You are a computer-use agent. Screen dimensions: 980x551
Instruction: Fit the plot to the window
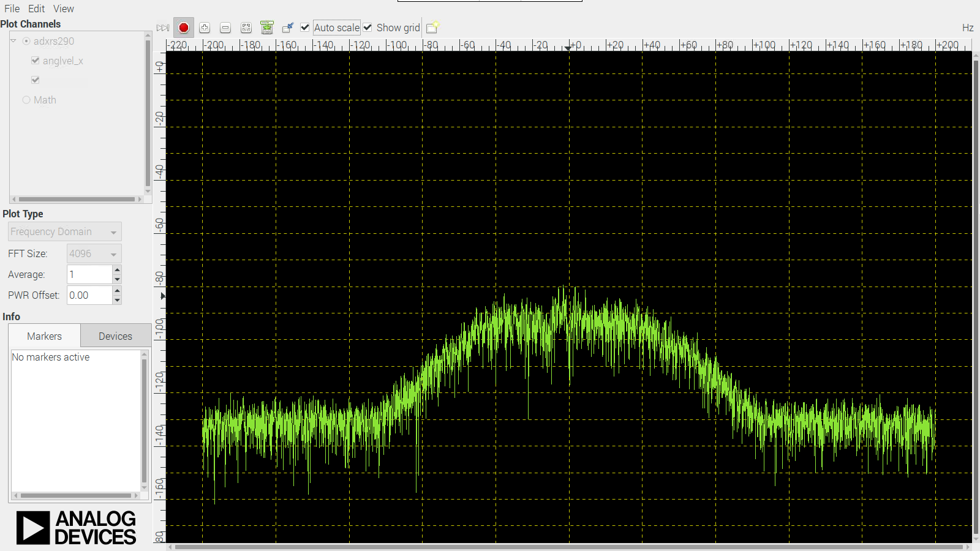(246, 28)
